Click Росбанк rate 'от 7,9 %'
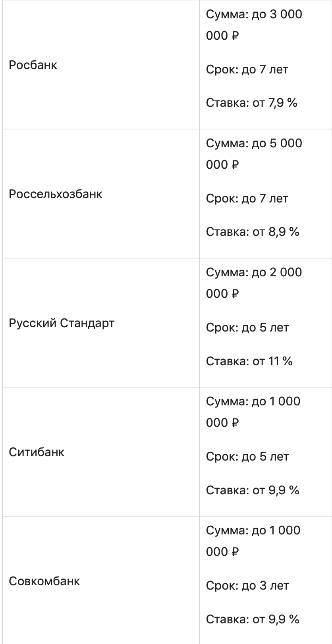Viewport: 332px width, 644px height. (x=251, y=103)
